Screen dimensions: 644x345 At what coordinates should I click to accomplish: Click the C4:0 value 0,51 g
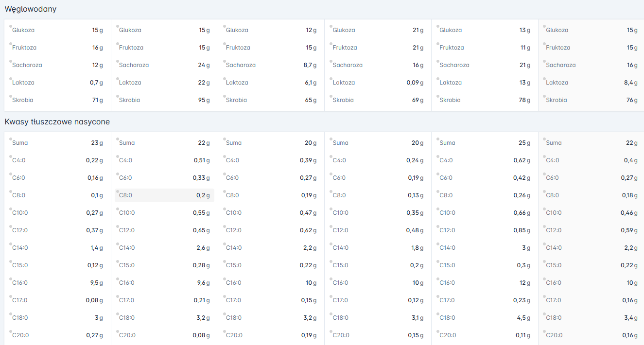pyautogui.click(x=201, y=160)
